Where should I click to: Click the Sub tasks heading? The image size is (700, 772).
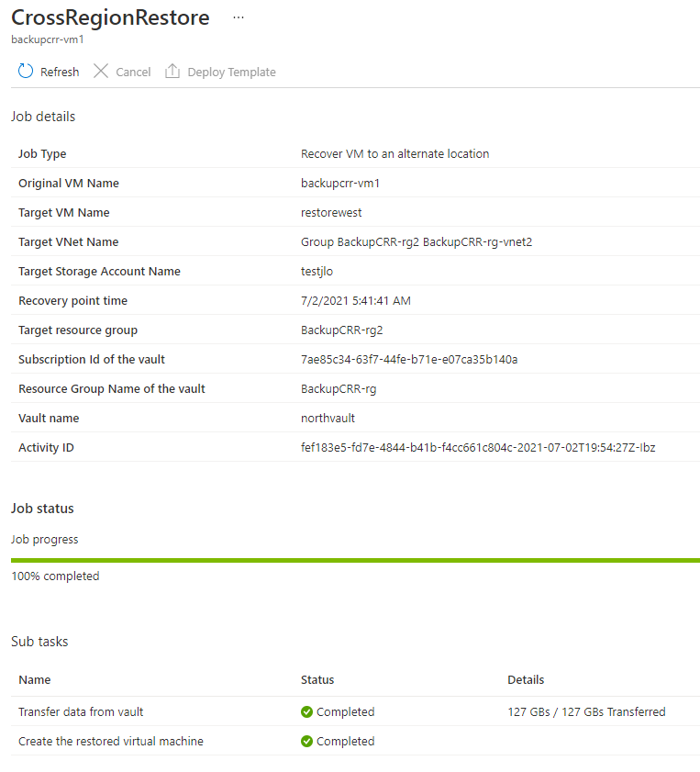[x=39, y=642]
